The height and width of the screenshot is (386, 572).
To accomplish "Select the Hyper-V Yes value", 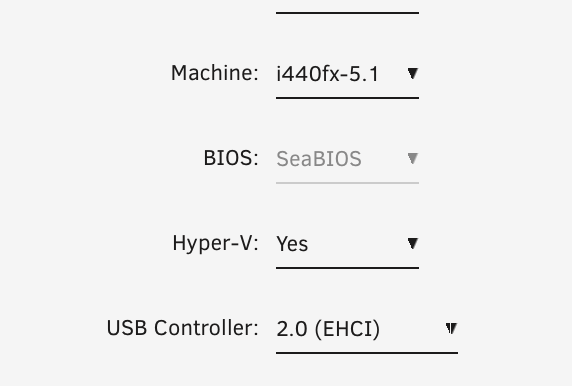I will [292, 244].
